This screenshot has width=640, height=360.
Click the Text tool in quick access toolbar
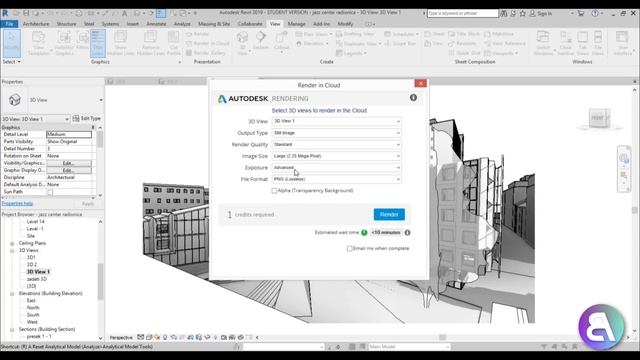click(124, 13)
